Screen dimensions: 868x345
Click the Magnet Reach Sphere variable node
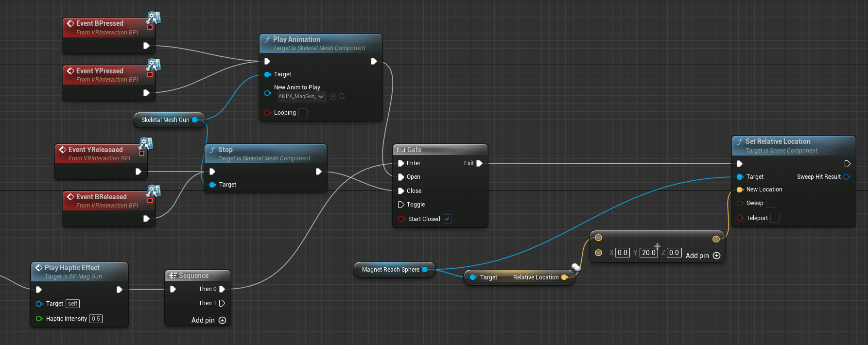coord(395,269)
